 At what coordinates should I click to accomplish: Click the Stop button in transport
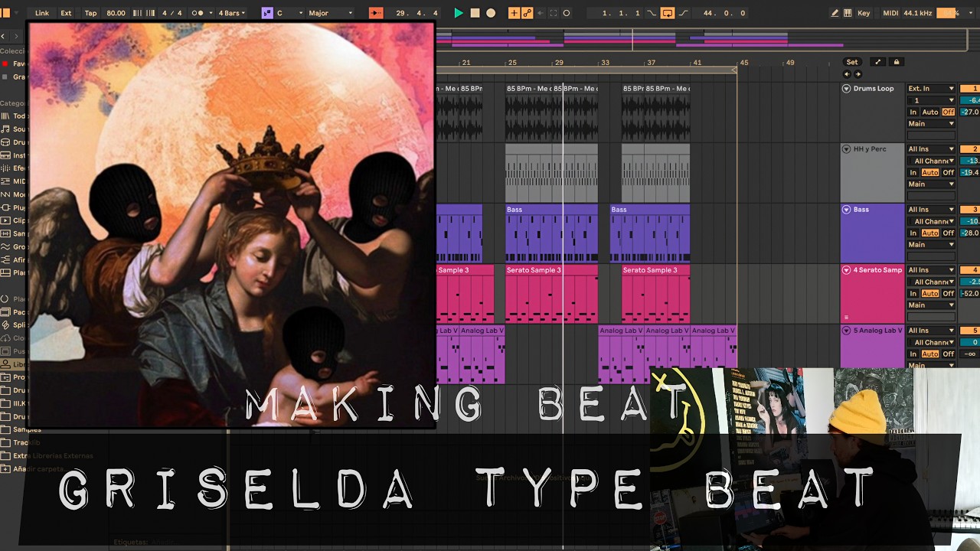[x=475, y=13]
